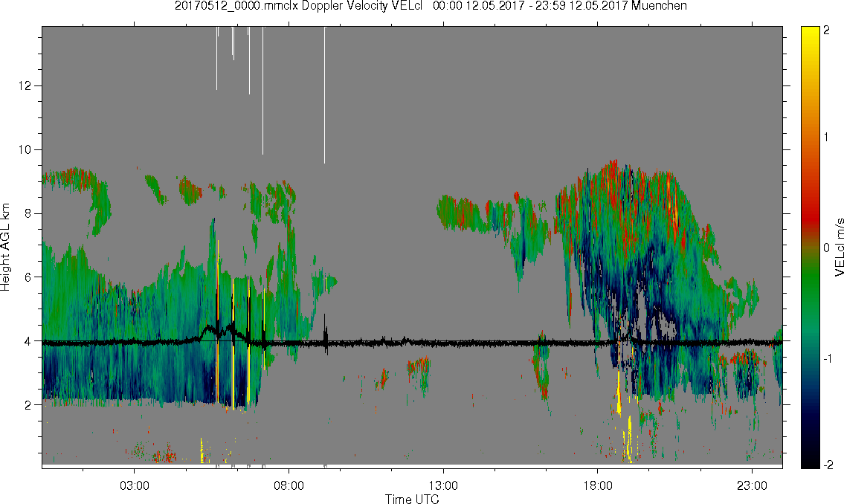Click the plot title with the 20170512_0000.mmclx filename
Screen dimensions: 844x504
(431, 6)
